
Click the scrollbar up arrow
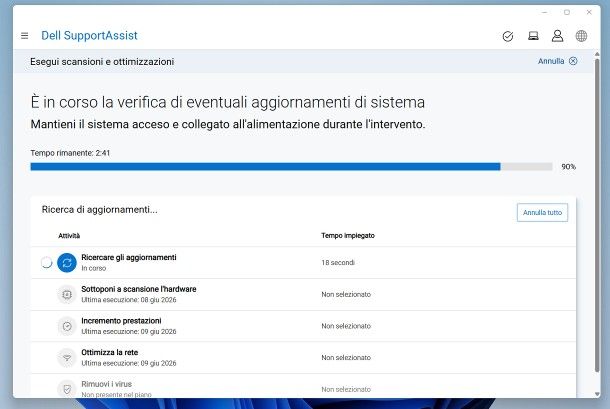(x=597, y=54)
